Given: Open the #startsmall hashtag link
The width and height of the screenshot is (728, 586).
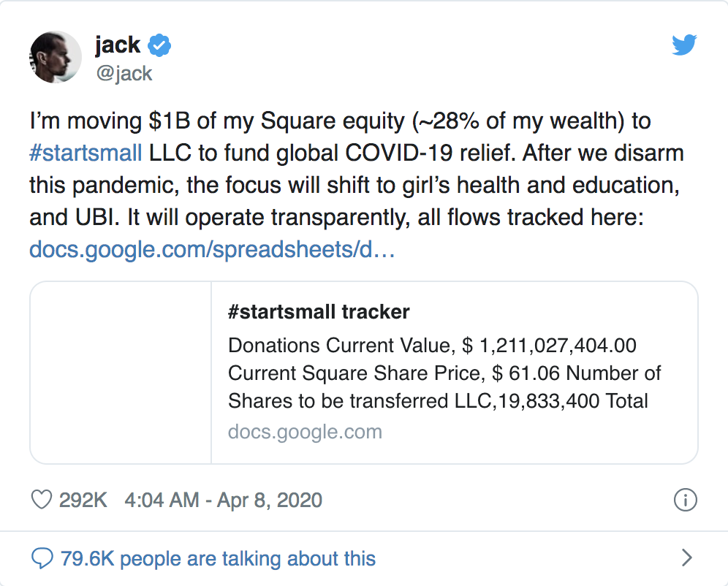Looking at the screenshot, I should coord(86,153).
